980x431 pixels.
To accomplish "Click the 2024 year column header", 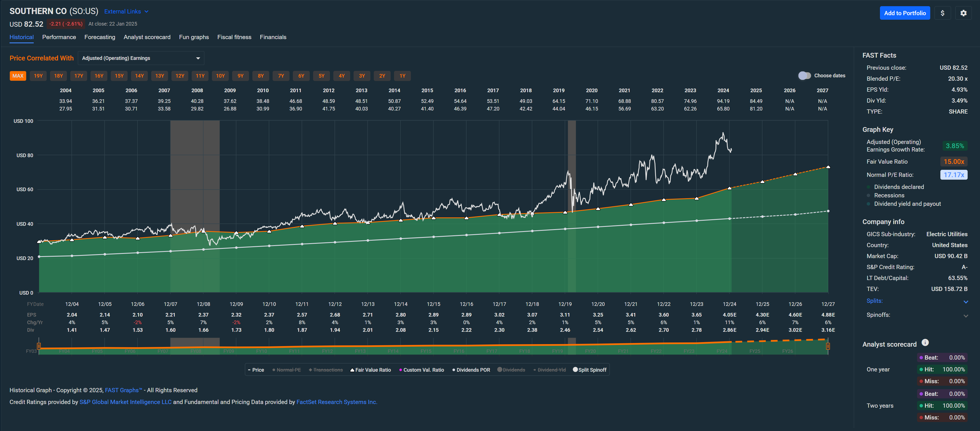I will point(723,90).
